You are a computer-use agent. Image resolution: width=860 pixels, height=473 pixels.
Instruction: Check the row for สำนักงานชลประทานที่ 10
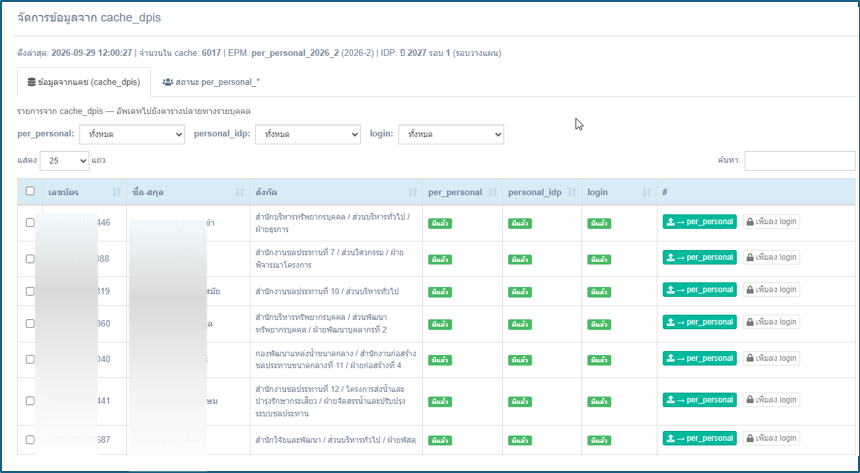pyautogui.click(x=30, y=291)
